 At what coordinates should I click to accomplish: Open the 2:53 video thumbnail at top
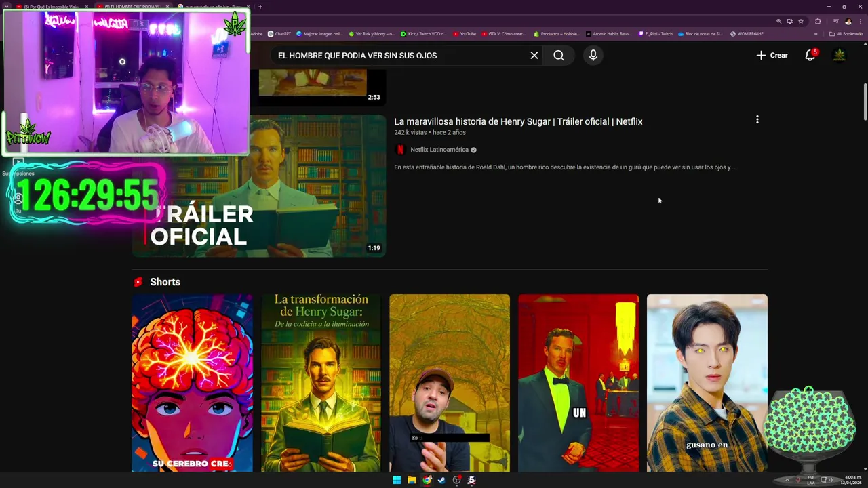point(322,87)
